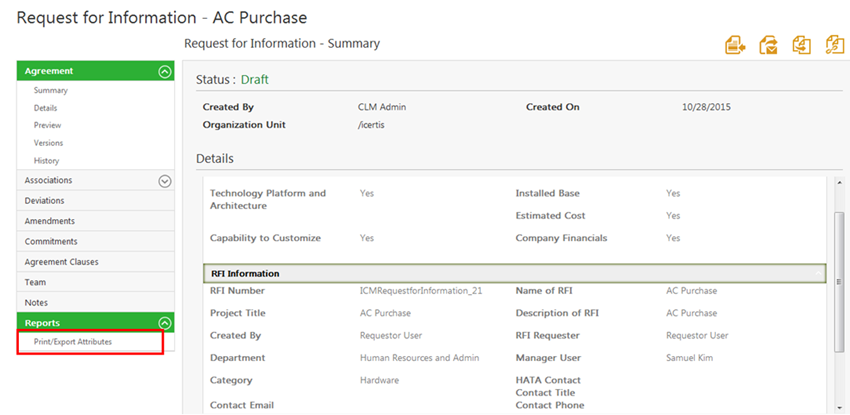This screenshot has height=415, width=850.
Task: Click the document chain-link association icon
Action: tap(834, 46)
